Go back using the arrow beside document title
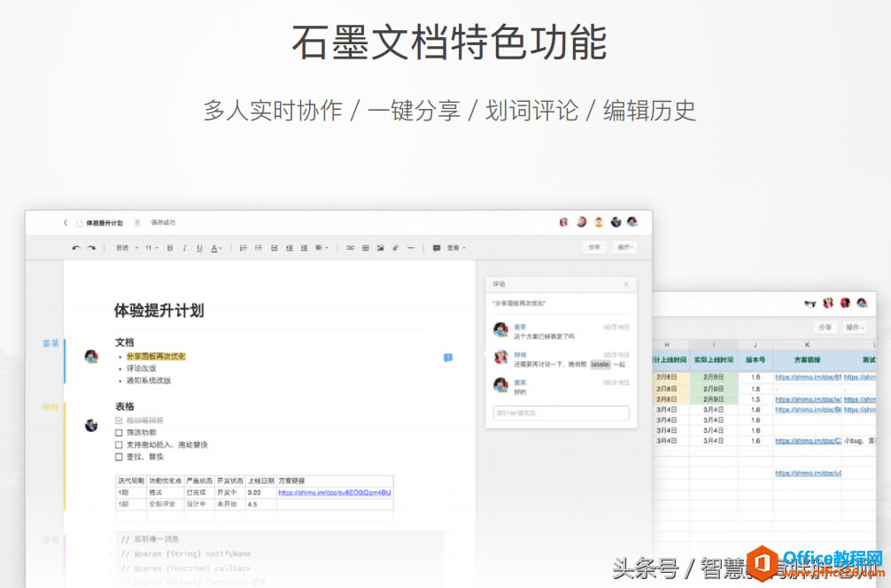The width and height of the screenshot is (891, 588). click(66, 222)
